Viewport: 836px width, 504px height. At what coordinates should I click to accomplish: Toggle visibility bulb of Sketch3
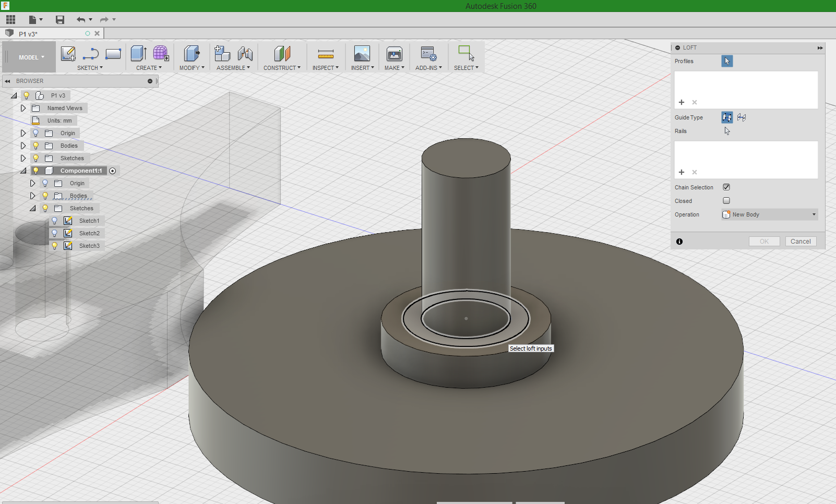click(x=54, y=246)
